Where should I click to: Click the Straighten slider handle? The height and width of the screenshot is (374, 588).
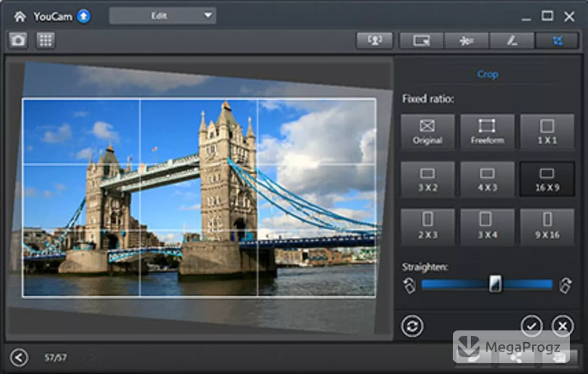click(495, 284)
